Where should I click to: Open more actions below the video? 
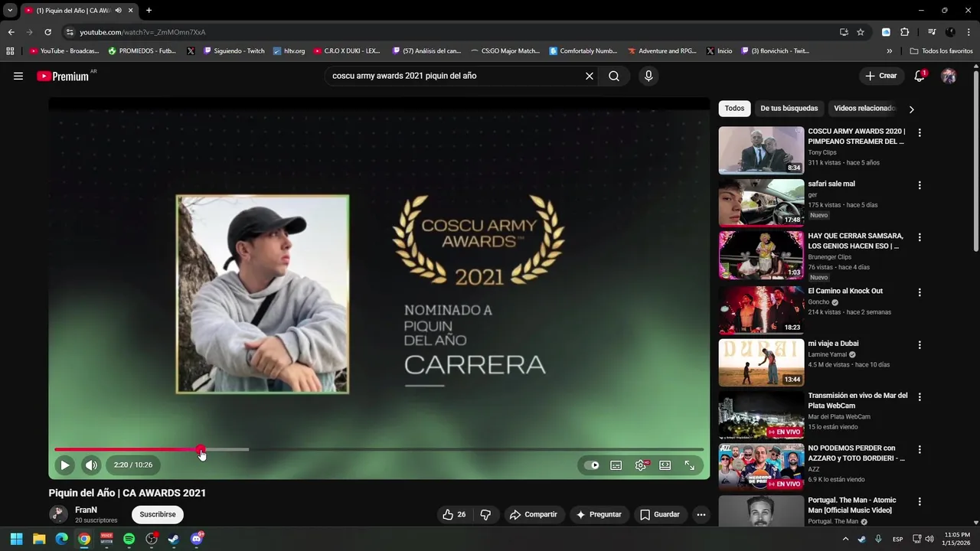[x=701, y=514]
